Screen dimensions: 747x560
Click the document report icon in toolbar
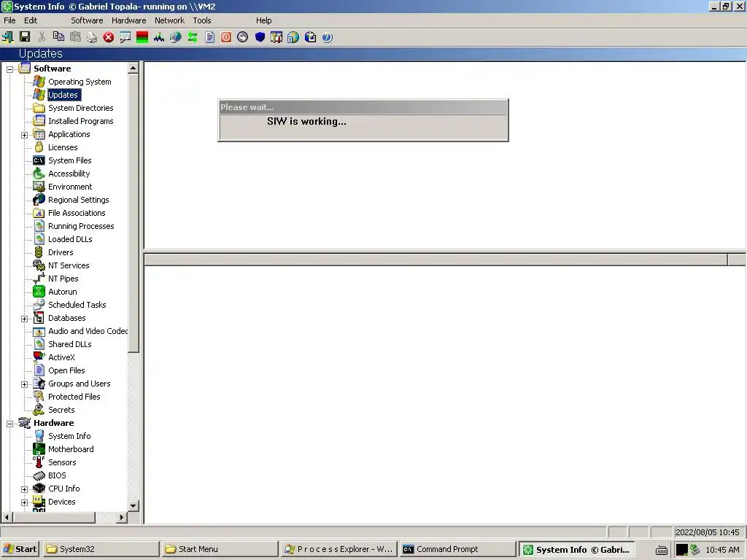(209, 37)
